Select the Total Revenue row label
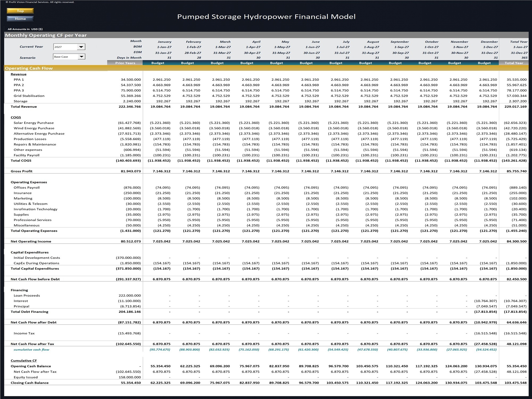 pyautogui.click(x=24, y=106)
